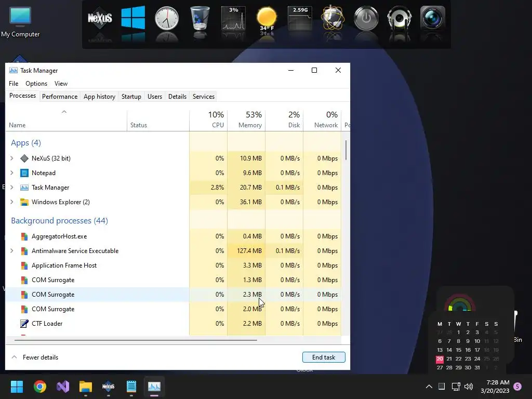
Task: Open the camera lens icon in the dock
Action: pyautogui.click(x=433, y=18)
